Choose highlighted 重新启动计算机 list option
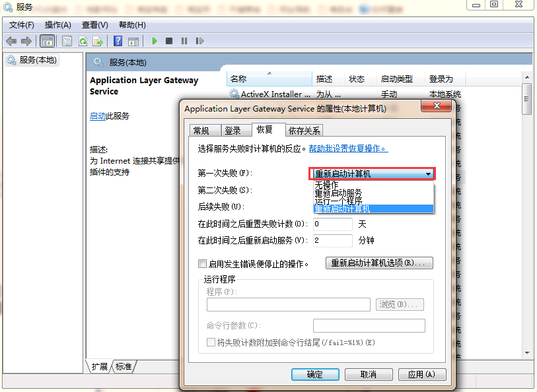The width and height of the screenshot is (537, 392). point(373,209)
